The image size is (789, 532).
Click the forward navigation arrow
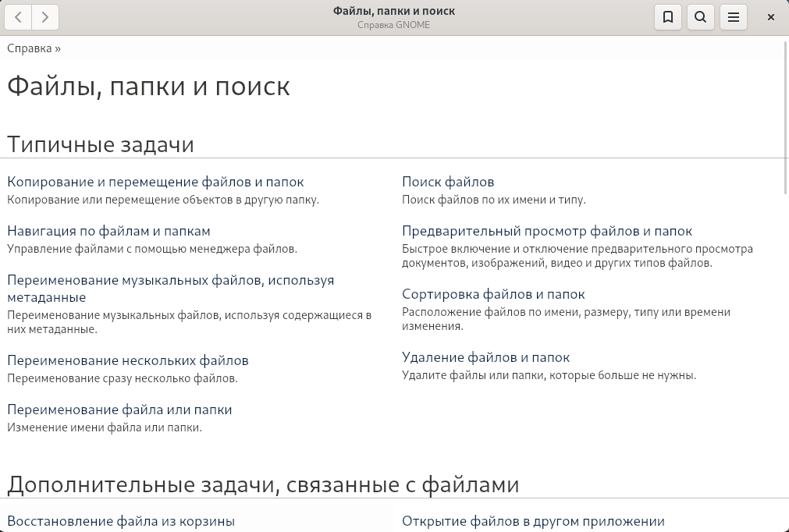[x=45, y=17]
